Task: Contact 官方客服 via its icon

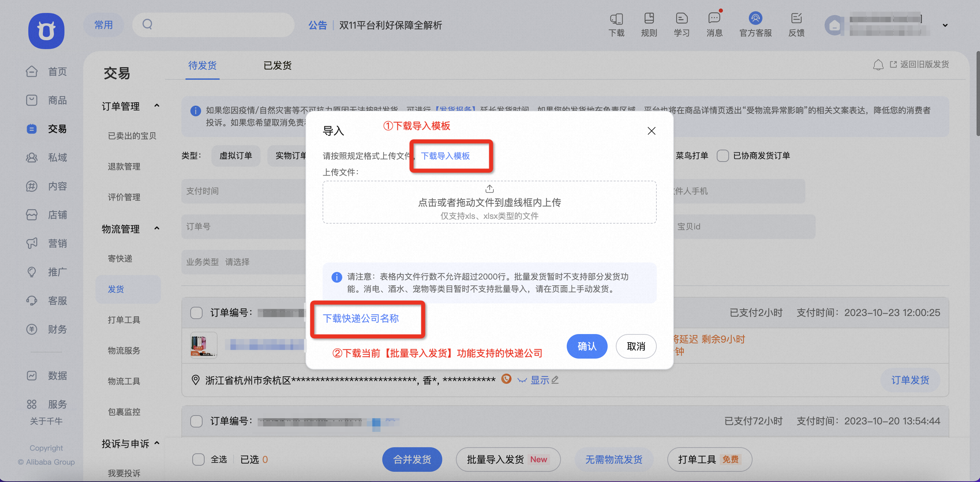Action: (x=755, y=18)
